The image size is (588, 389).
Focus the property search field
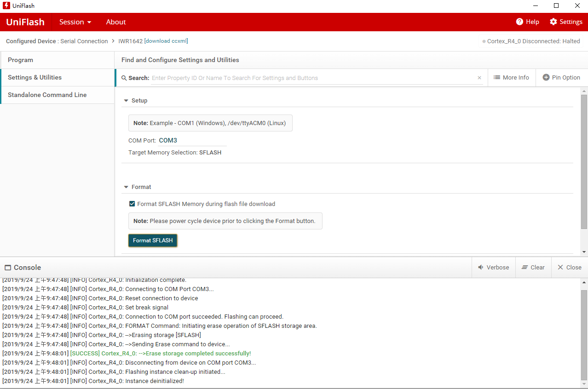click(x=313, y=78)
